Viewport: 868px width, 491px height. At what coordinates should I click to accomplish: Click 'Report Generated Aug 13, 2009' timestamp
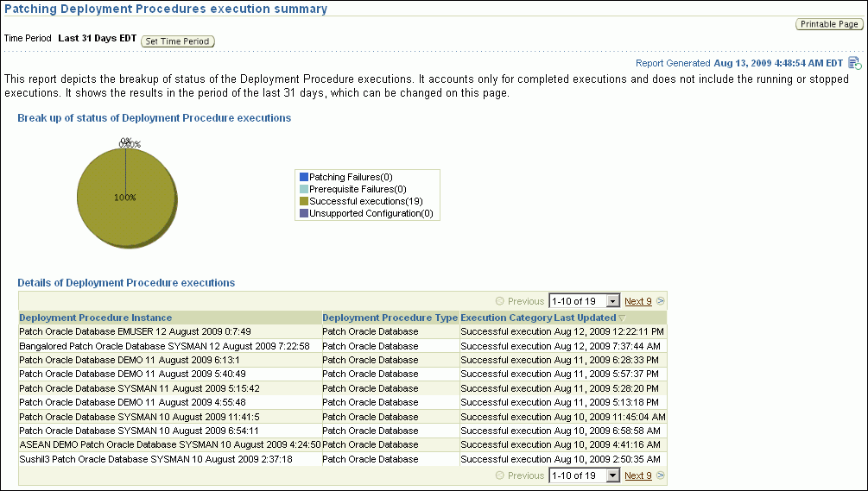(739, 63)
